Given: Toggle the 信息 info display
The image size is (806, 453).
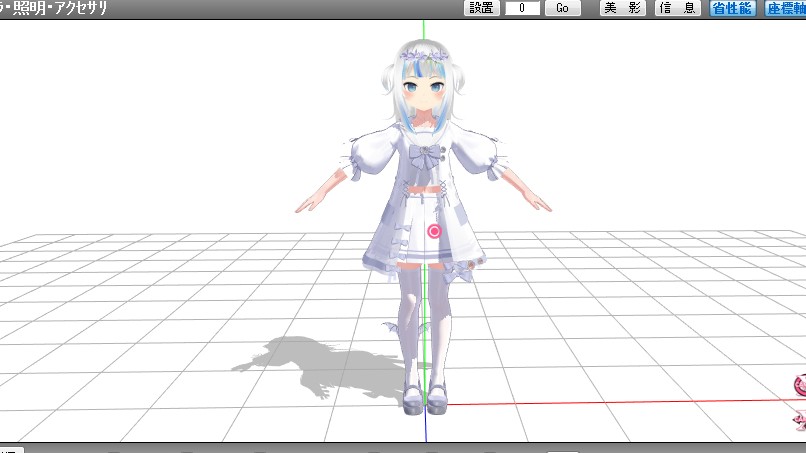Looking at the screenshot, I should (677, 8).
